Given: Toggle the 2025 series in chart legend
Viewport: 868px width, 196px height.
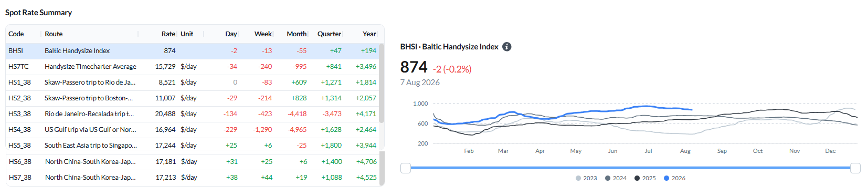Looking at the screenshot, I should coord(645,178).
